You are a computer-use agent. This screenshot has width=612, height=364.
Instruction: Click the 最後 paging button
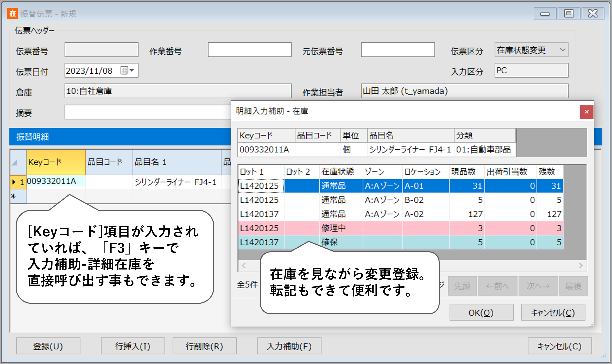tap(574, 286)
